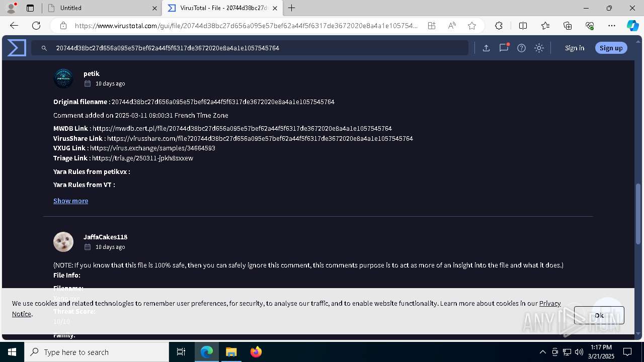Open Microsoft Edge taskbar icon
The height and width of the screenshot is (362, 644).
point(207,352)
